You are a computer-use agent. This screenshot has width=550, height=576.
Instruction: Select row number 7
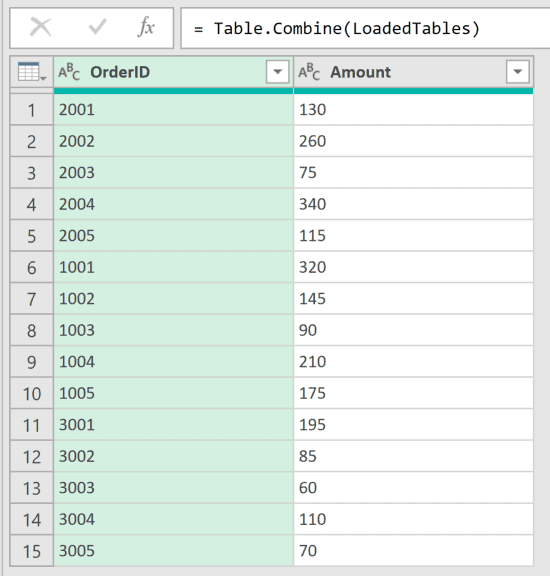click(32, 299)
